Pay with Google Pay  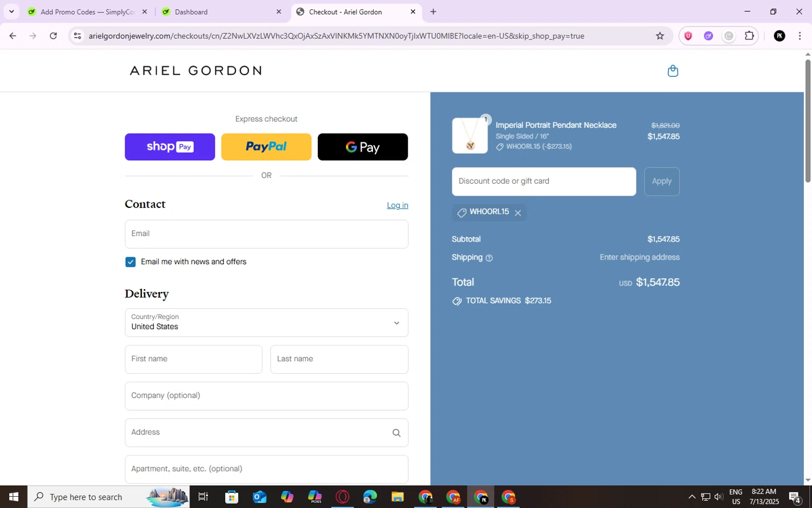[363, 147]
